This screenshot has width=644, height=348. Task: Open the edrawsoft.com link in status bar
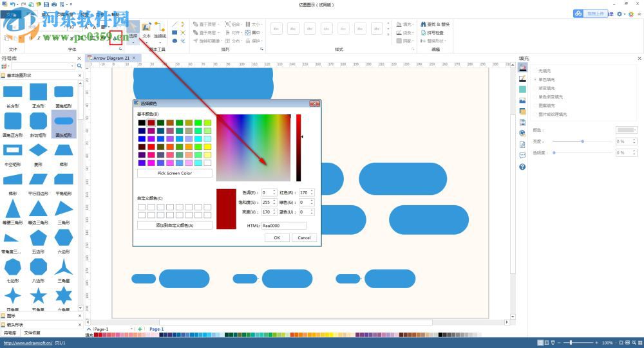28,343
